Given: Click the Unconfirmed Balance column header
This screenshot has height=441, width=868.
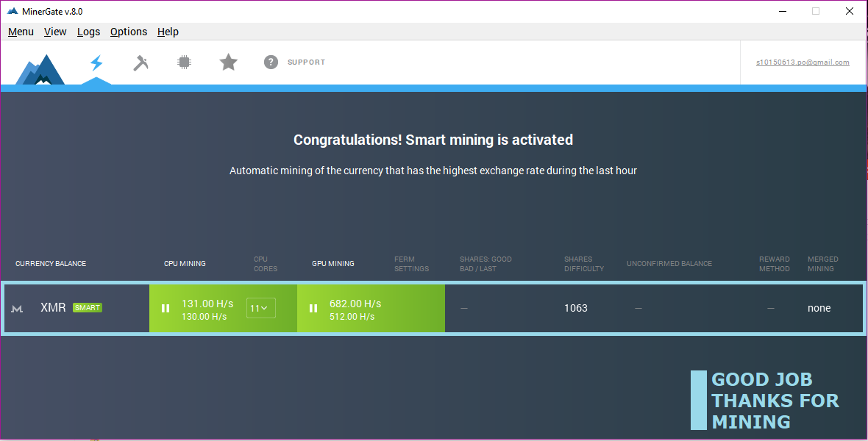Looking at the screenshot, I should 669,263.
